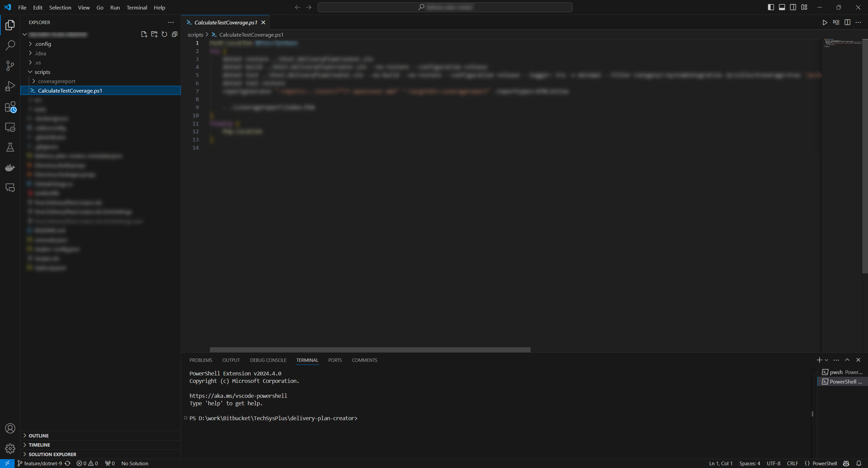
Task: Open the Remote Explorer view
Action: 10,127
